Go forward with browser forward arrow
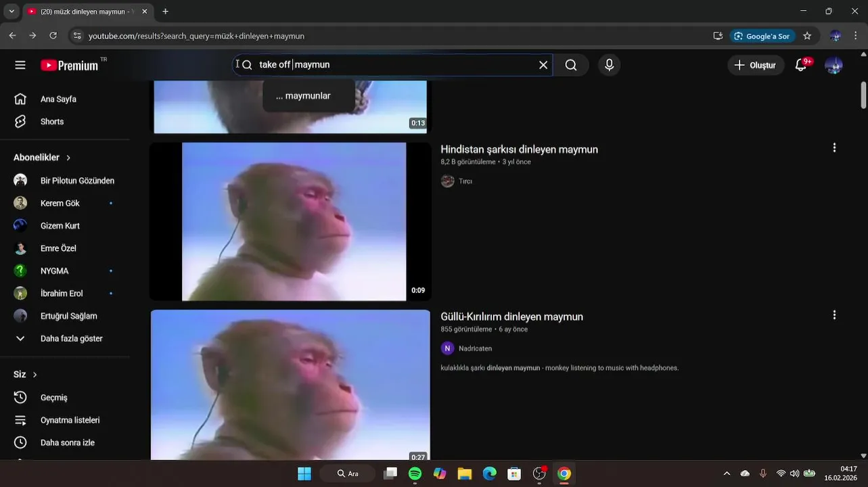The image size is (868, 487). pos(32,36)
